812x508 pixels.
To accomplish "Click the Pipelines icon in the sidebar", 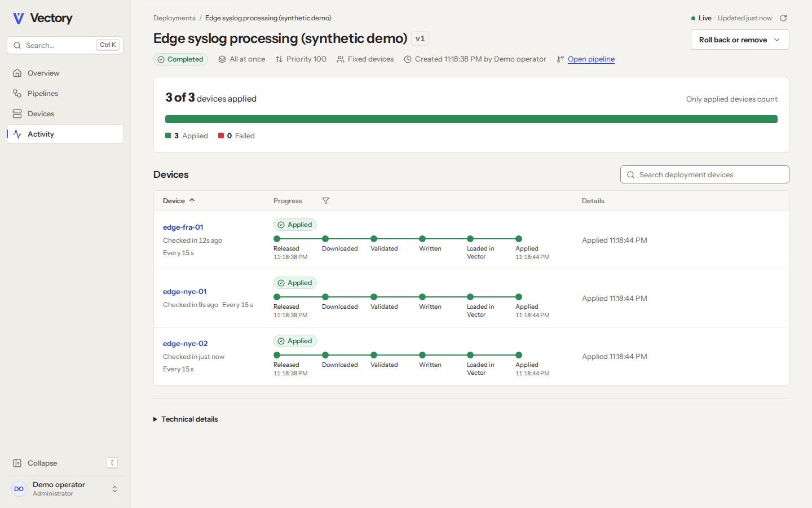I will pyautogui.click(x=17, y=93).
